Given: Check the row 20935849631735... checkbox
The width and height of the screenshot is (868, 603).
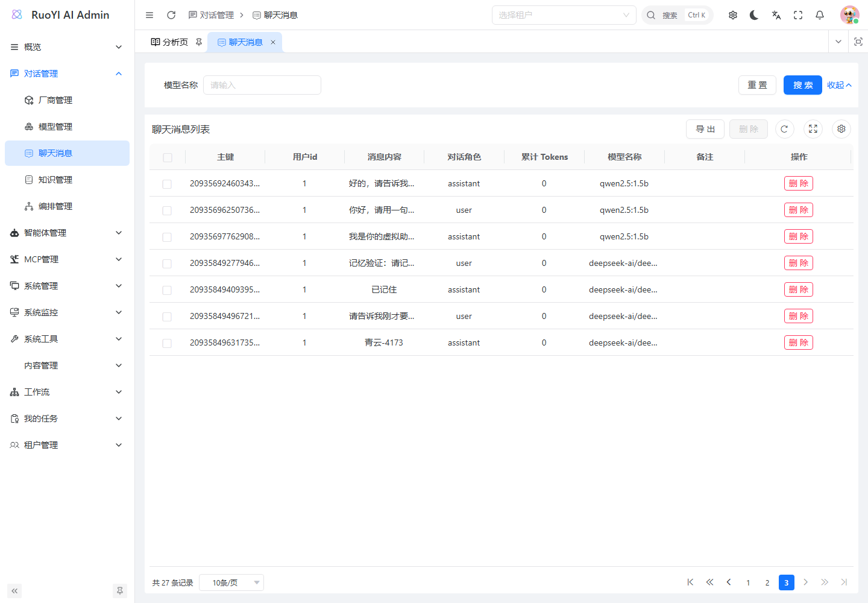Looking at the screenshot, I should (x=167, y=343).
